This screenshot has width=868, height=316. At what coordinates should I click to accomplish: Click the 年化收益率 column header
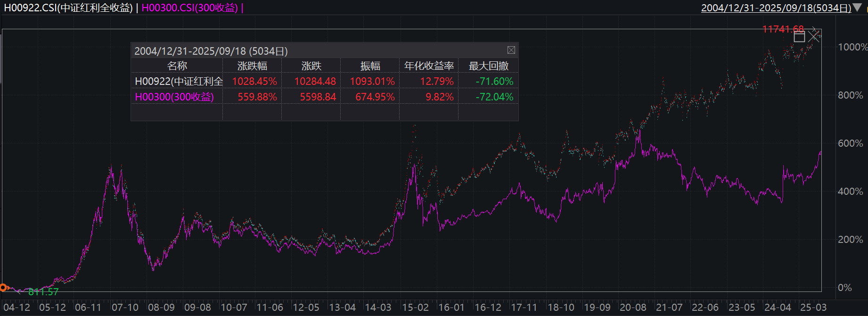pos(429,66)
